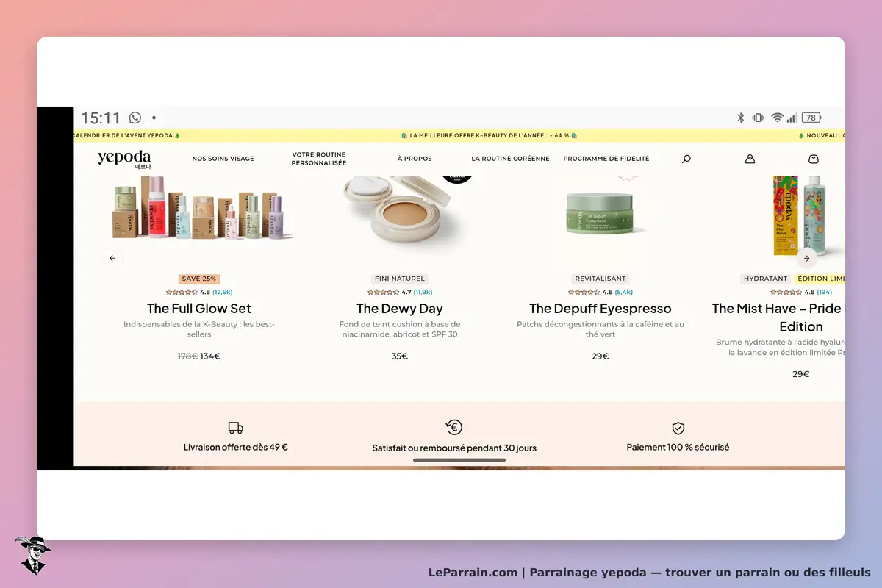The width and height of the screenshot is (882, 588).
Task: Open the shopping bag cart icon
Action: tap(813, 159)
